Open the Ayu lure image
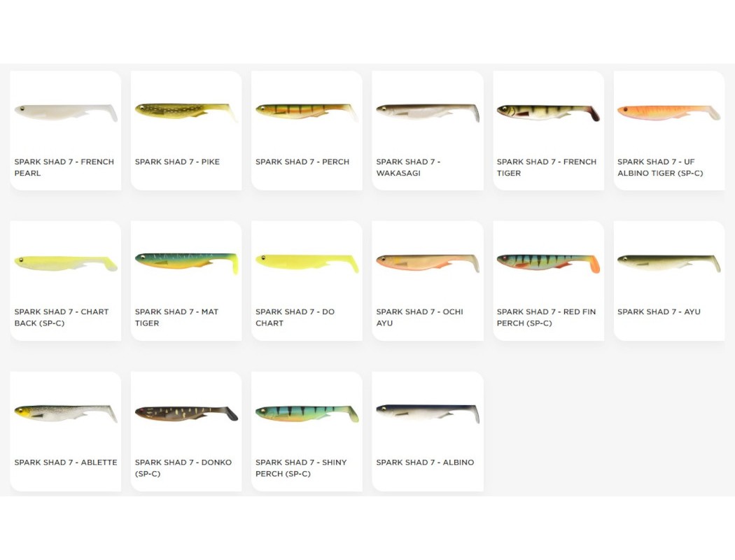 [x=669, y=263]
